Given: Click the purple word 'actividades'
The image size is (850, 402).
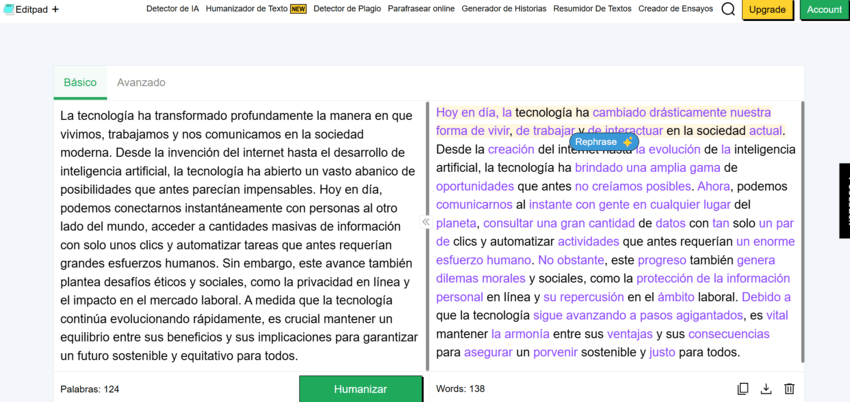Looking at the screenshot, I should [588, 242].
